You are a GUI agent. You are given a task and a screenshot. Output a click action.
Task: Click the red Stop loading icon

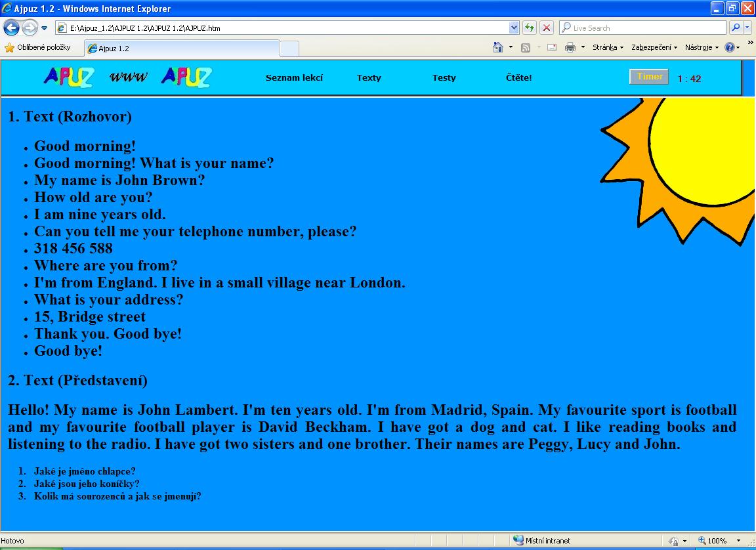pyautogui.click(x=546, y=28)
